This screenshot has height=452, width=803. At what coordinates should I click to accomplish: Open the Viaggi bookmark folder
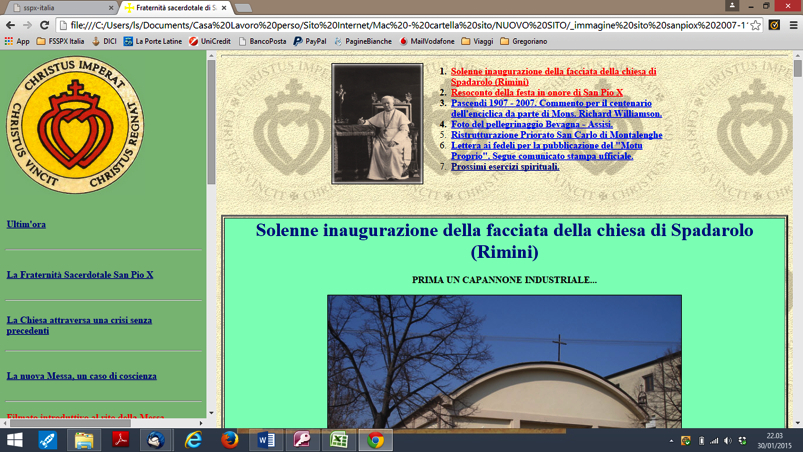coord(477,41)
